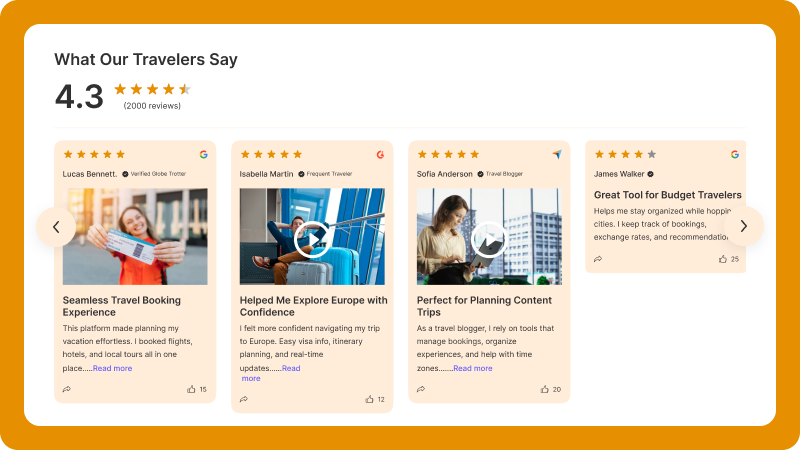Share Lucas Bennett's review

tap(67, 389)
